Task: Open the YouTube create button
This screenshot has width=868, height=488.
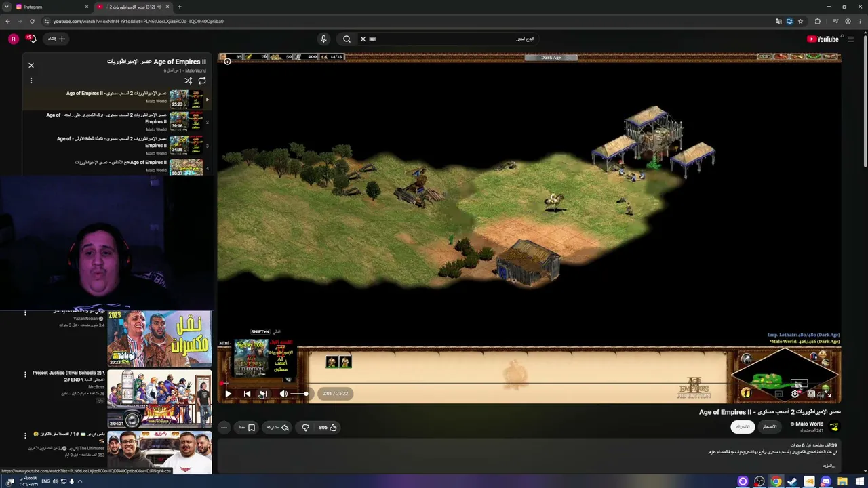Action: click(57, 39)
